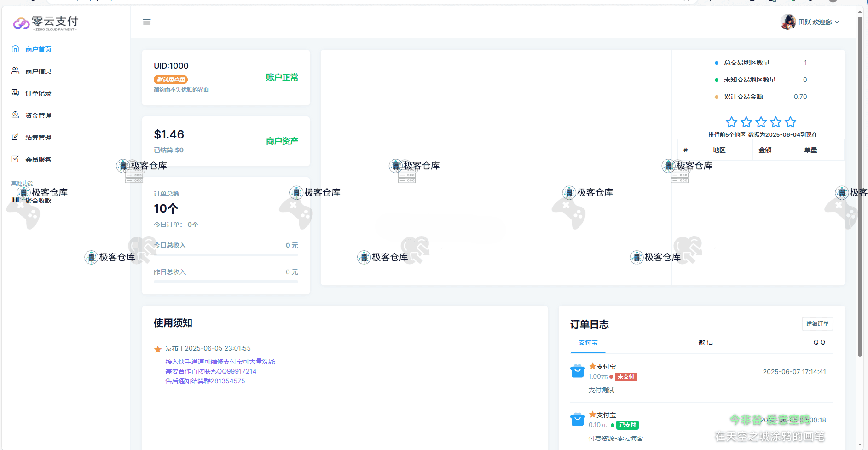Screen dimensions: 868x450
Task: Click the orange star beside the notice date
Action: point(158,349)
